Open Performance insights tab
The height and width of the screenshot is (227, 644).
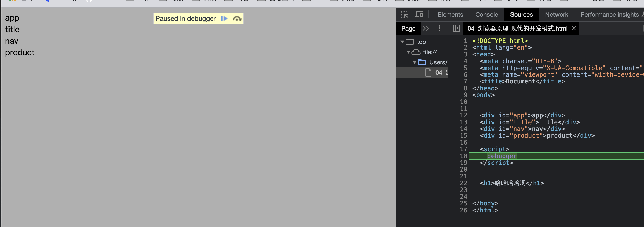(x=610, y=15)
